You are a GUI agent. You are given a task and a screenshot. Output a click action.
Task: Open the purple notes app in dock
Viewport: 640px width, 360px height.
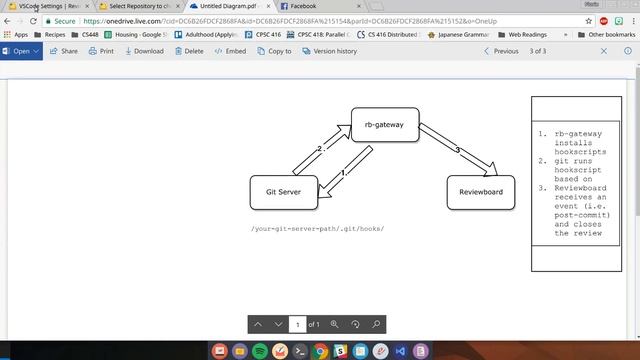click(x=420, y=351)
